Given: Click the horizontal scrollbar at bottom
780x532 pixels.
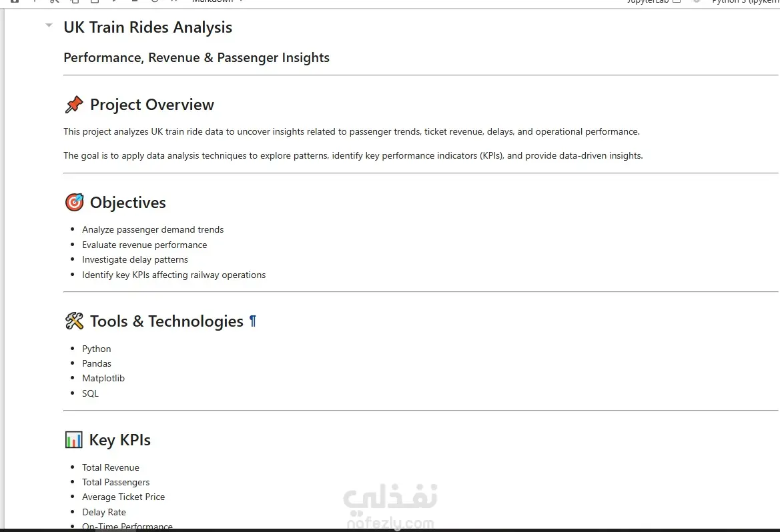Looking at the screenshot, I should click(390, 530).
